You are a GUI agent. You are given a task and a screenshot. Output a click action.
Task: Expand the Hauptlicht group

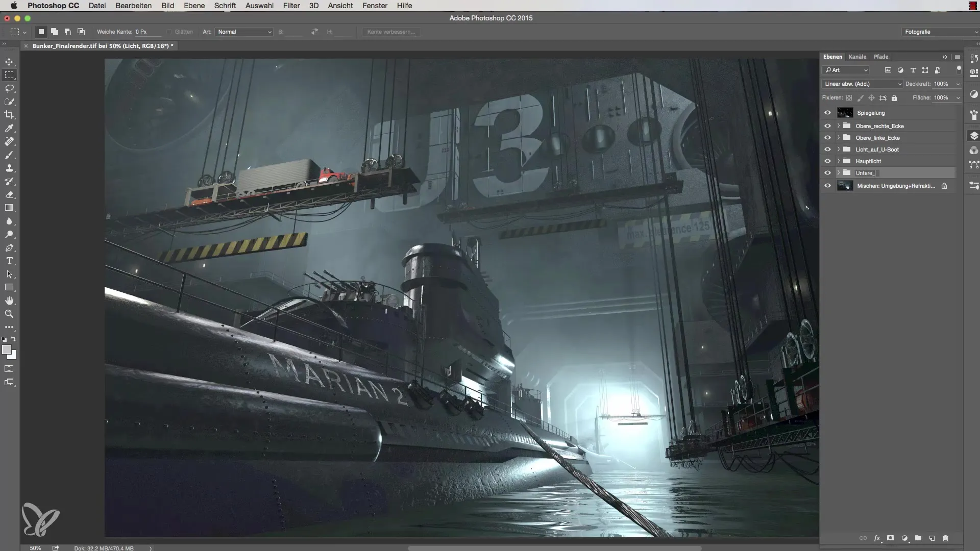pyautogui.click(x=838, y=161)
